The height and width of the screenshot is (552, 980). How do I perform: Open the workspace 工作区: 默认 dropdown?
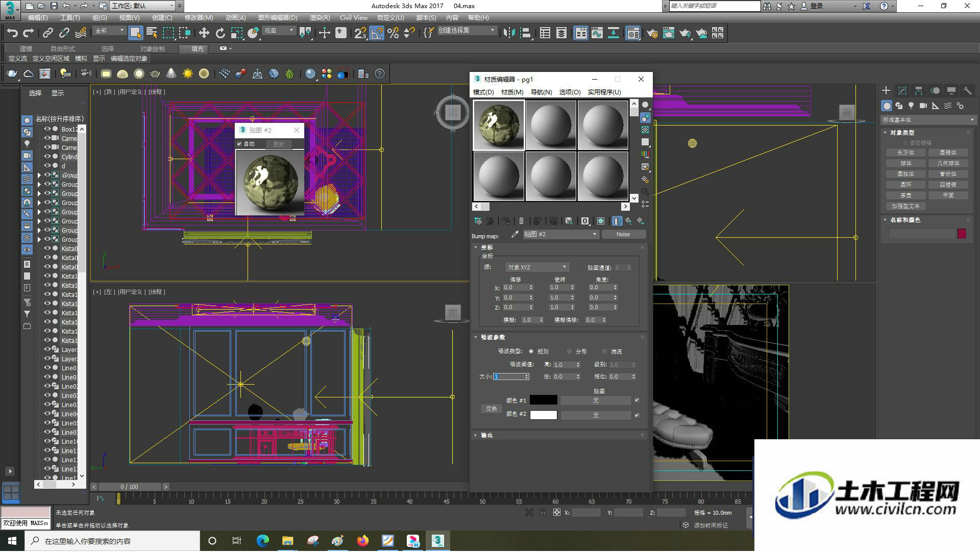coord(142,6)
